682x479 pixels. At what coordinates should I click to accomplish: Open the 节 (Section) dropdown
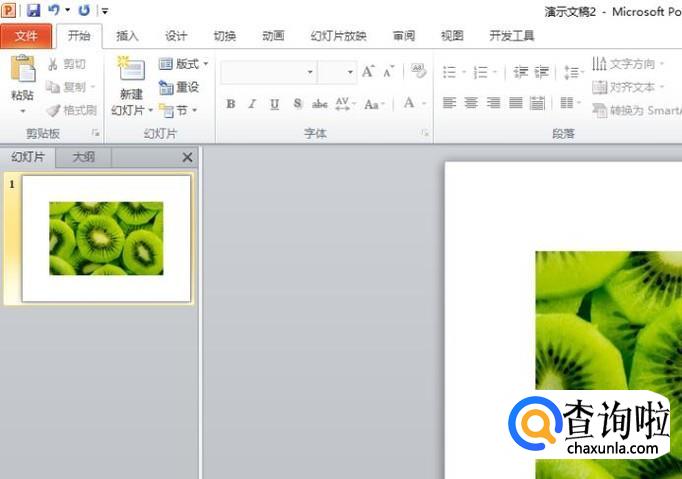[178, 111]
